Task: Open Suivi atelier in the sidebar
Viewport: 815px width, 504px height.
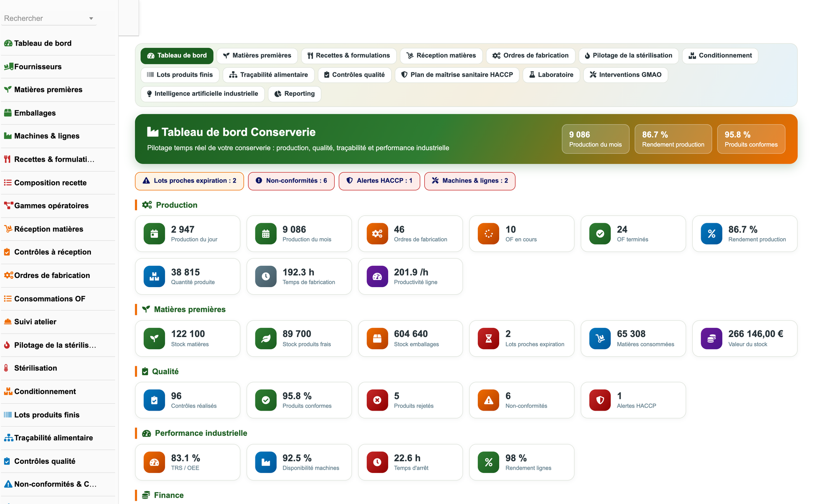Action: (58, 322)
